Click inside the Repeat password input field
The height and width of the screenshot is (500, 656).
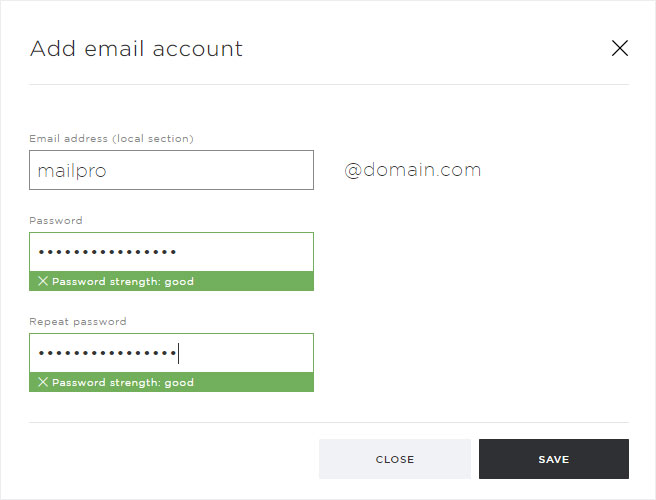(x=171, y=353)
